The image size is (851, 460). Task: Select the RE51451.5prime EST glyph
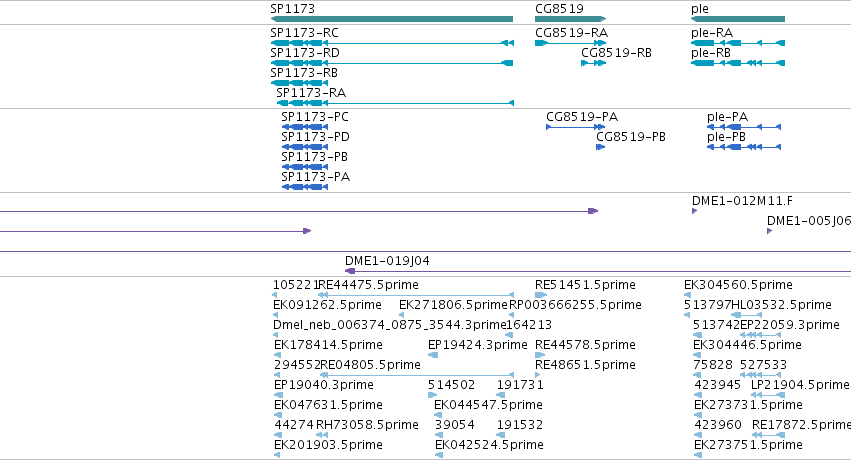tap(541, 295)
